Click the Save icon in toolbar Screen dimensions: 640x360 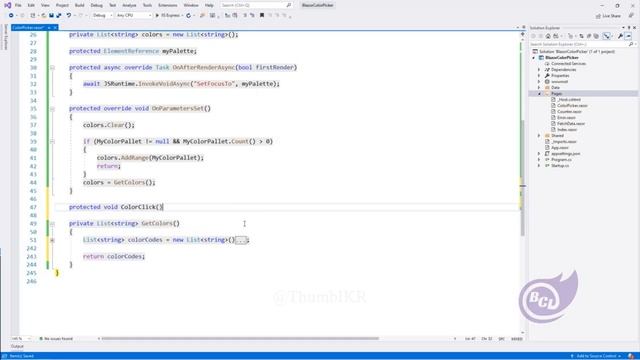click(51, 16)
